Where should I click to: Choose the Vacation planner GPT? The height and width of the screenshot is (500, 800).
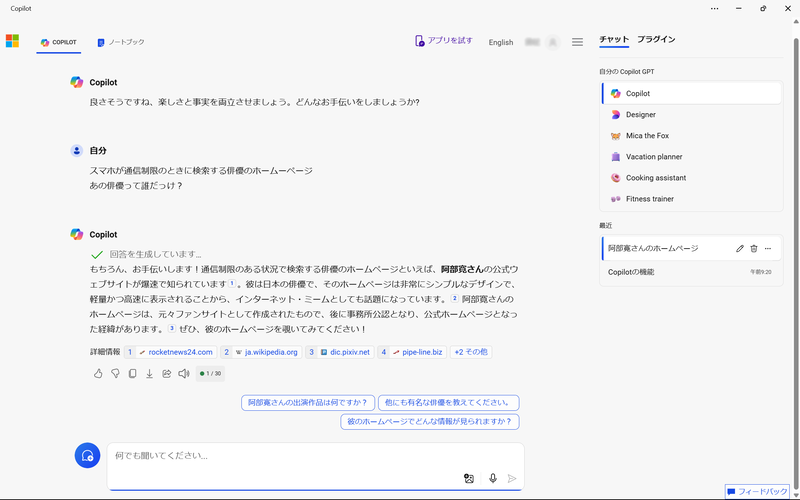click(691, 157)
